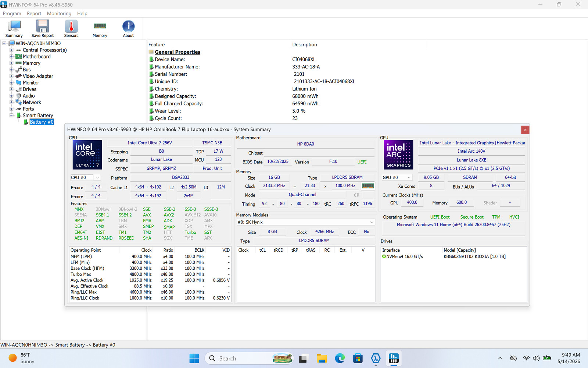Screen dimensions: 588x368
Task: Click the Microsoft Windows 11 Home build text
Action: point(453,224)
